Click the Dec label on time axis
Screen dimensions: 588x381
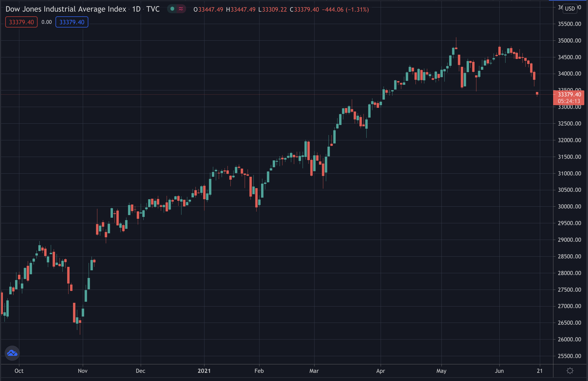coord(141,371)
